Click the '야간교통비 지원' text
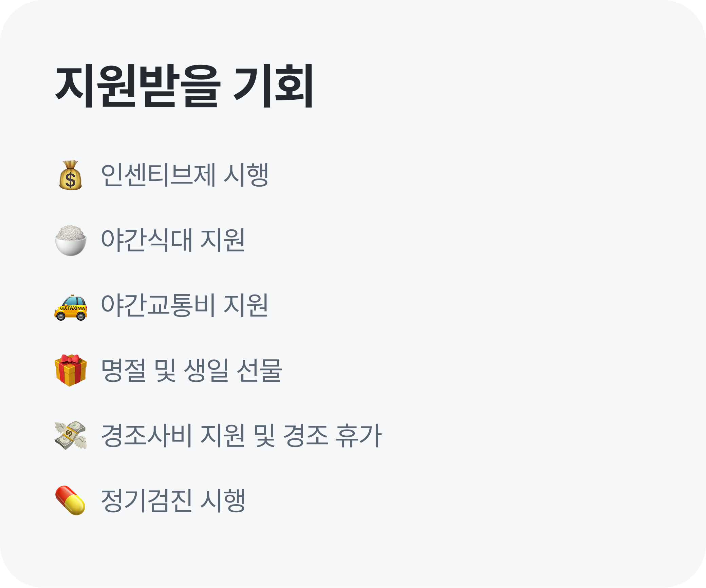The width and height of the screenshot is (706, 588). click(x=185, y=305)
